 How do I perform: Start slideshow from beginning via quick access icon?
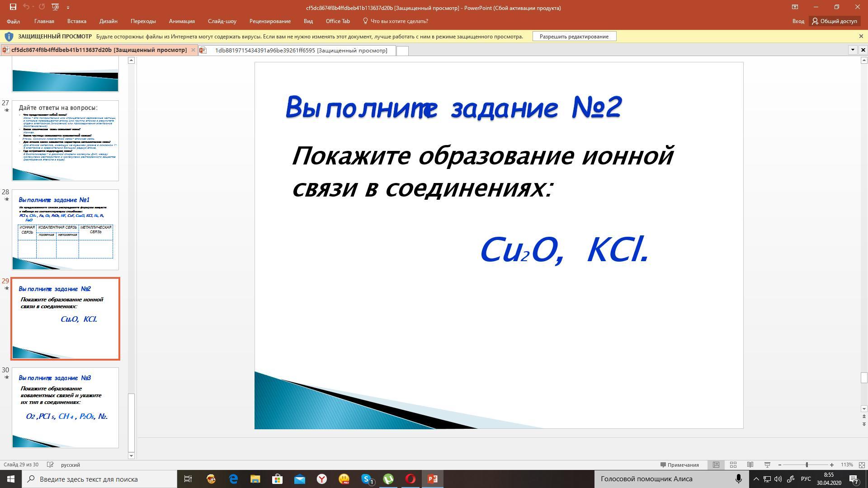[55, 7]
